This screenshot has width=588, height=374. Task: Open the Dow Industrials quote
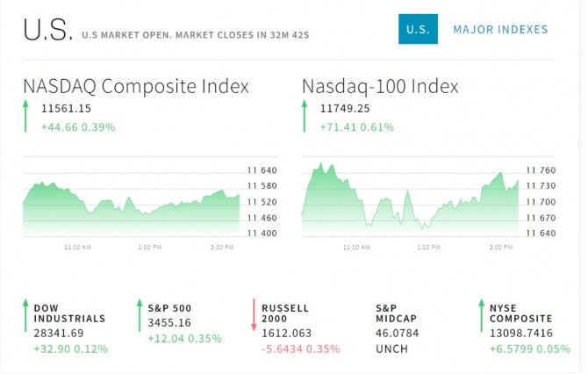(69, 313)
